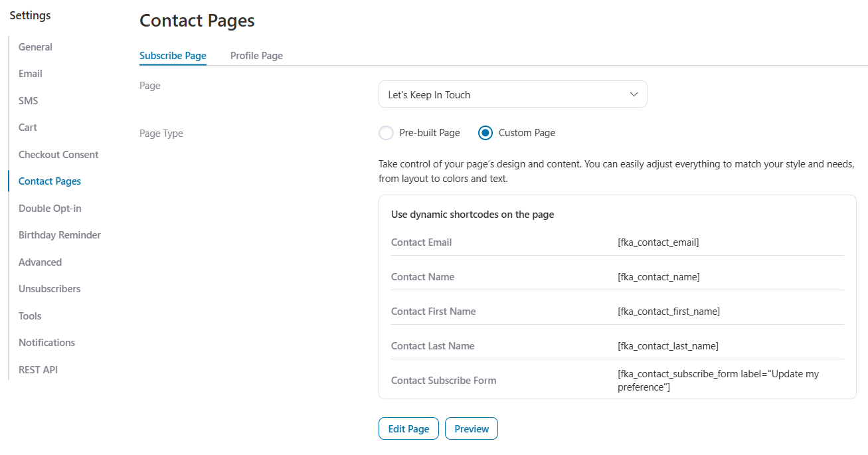The height and width of the screenshot is (455, 868).
Task: Open the Notifications settings section
Action: point(46,342)
